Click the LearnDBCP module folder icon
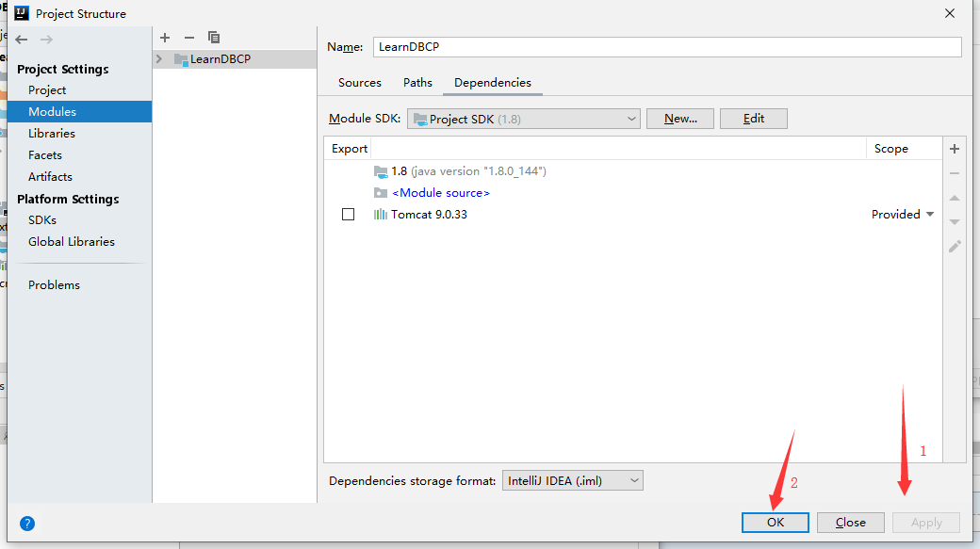Image resolution: width=980 pixels, height=549 pixels. click(181, 59)
